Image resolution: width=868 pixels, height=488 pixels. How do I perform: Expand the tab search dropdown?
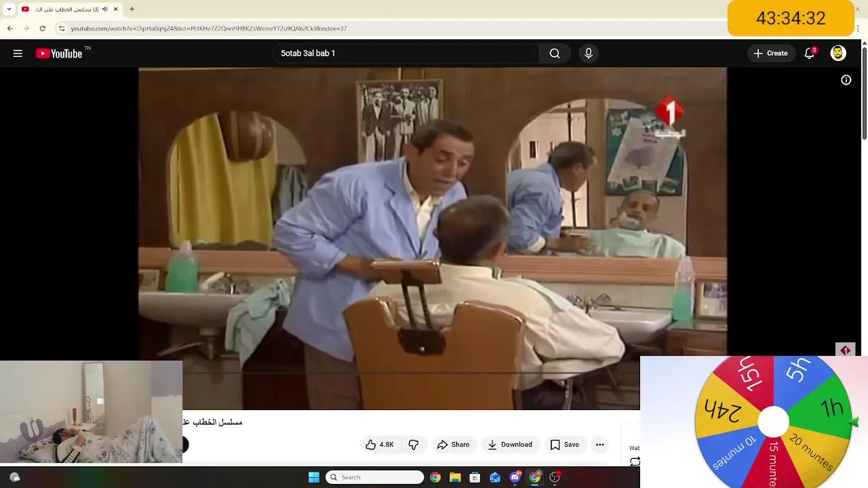(x=9, y=9)
